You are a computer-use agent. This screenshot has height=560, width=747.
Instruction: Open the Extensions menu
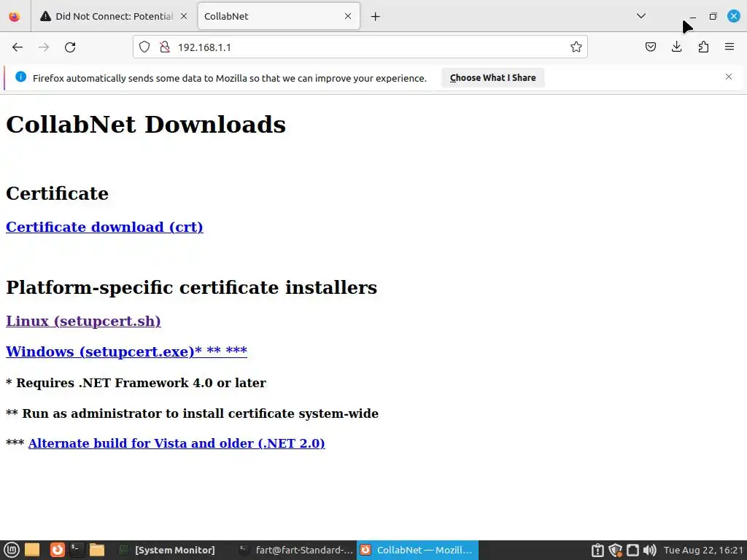coord(703,47)
